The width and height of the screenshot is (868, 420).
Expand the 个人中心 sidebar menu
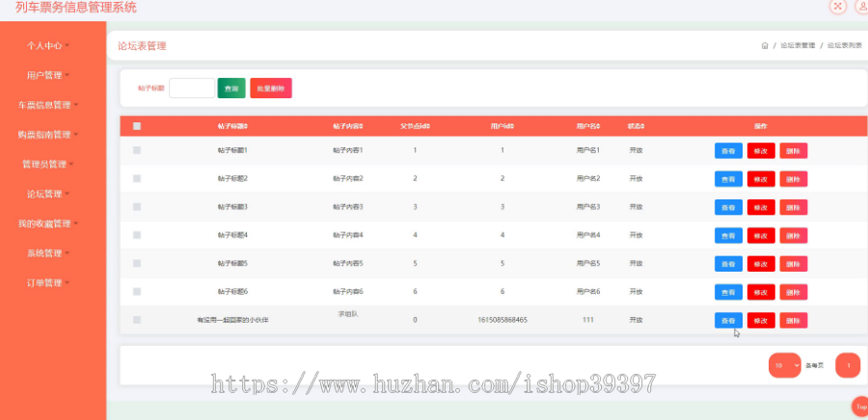[x=48, y=46]
